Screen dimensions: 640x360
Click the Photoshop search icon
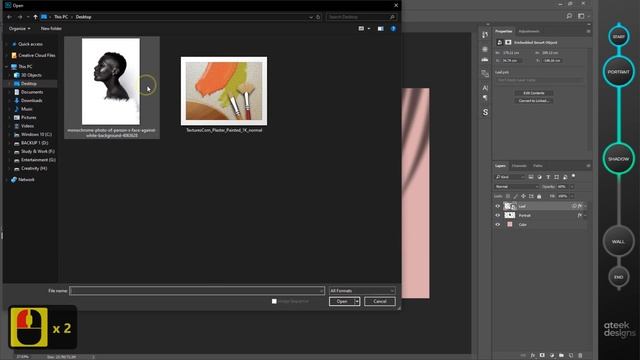pos(569,16)
